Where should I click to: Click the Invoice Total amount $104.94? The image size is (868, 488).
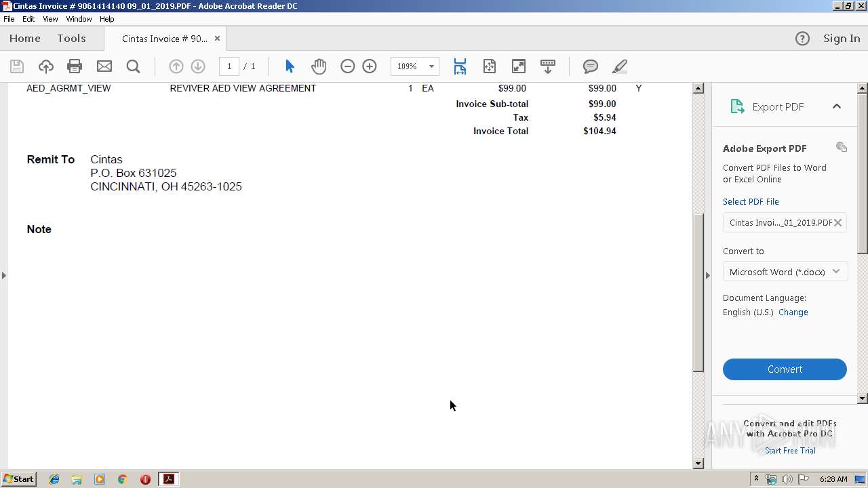pos(599,131)
